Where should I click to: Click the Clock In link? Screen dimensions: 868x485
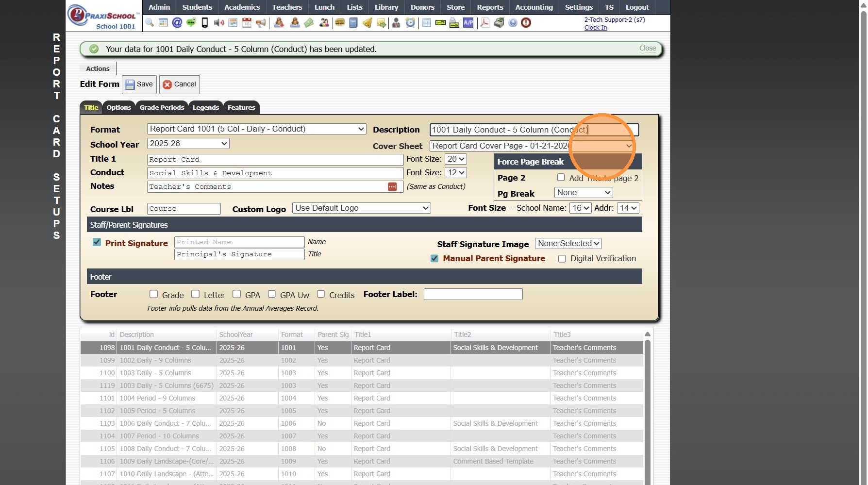596,28
